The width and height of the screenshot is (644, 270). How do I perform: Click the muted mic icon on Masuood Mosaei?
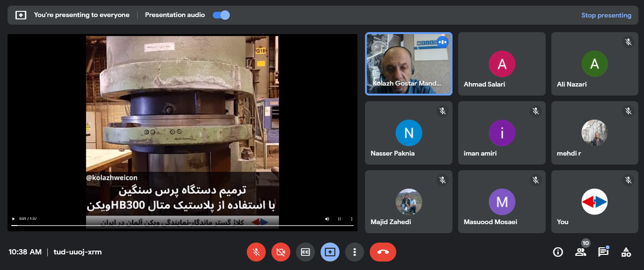pyautogui.click(x=536, y=180)
